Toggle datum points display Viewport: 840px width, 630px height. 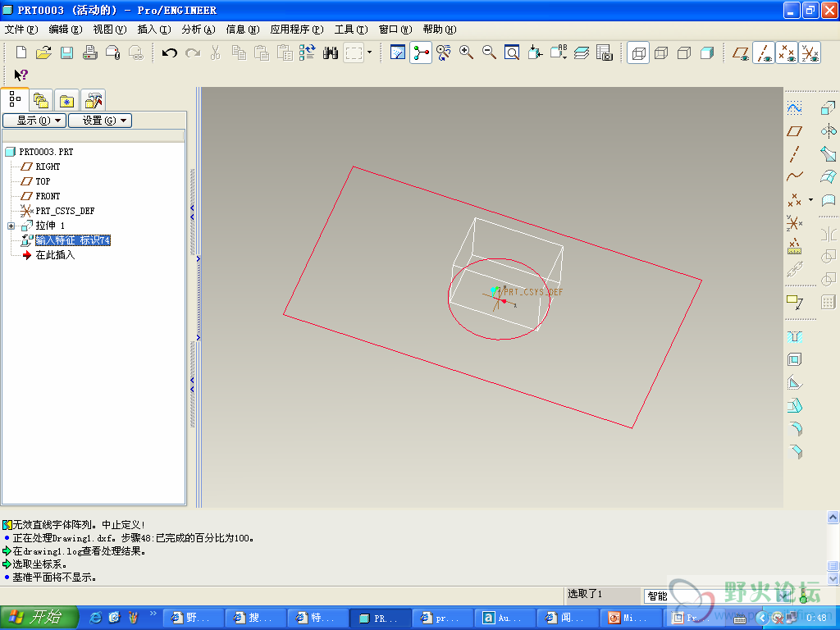click(787, 53)
